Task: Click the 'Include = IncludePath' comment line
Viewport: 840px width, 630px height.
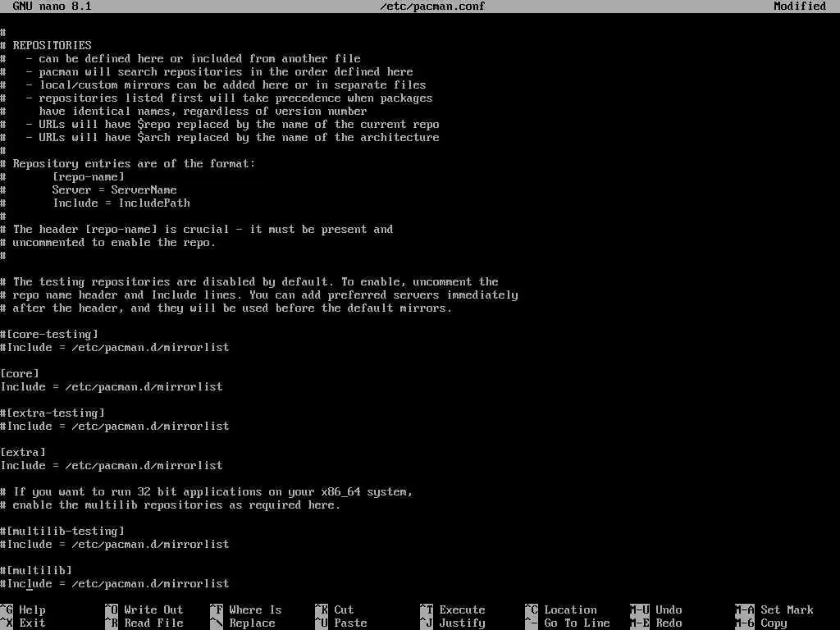Action: coord(95,203)
